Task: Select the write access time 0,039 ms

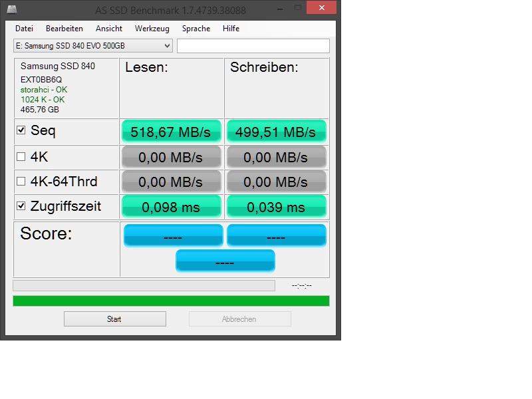Action: pos(276,207)
